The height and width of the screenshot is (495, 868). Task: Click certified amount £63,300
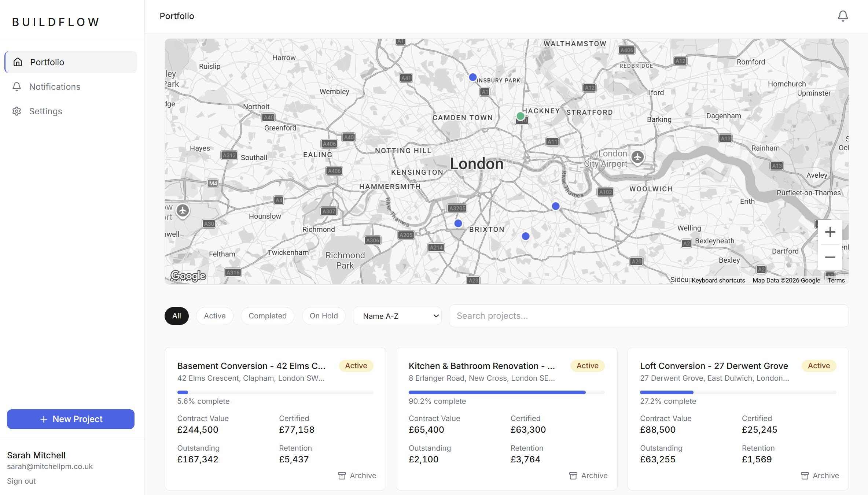pos(528,430)
